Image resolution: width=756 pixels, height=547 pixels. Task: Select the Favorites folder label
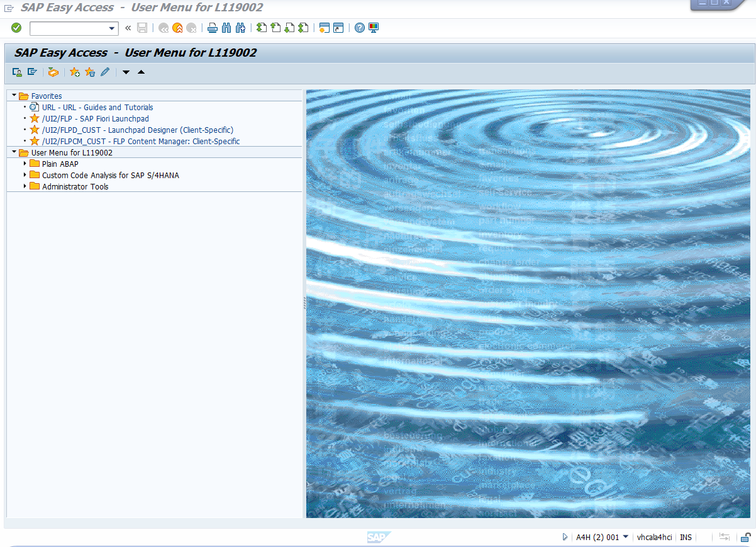(x=47, y=96)
